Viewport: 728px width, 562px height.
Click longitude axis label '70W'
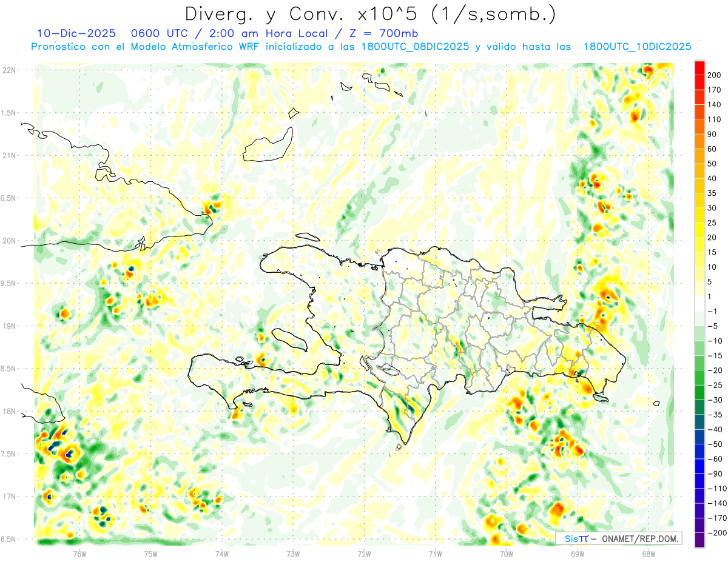click(x=507, y=554)
